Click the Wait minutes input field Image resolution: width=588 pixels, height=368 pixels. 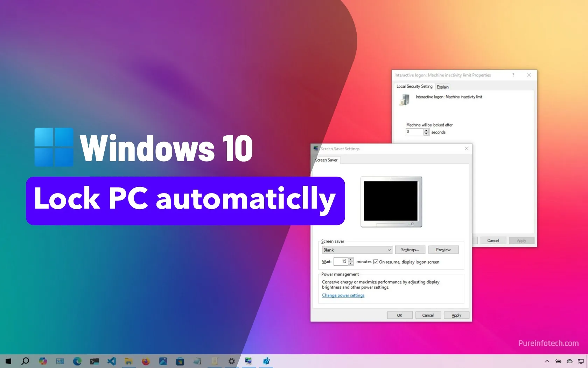point(341,261)
